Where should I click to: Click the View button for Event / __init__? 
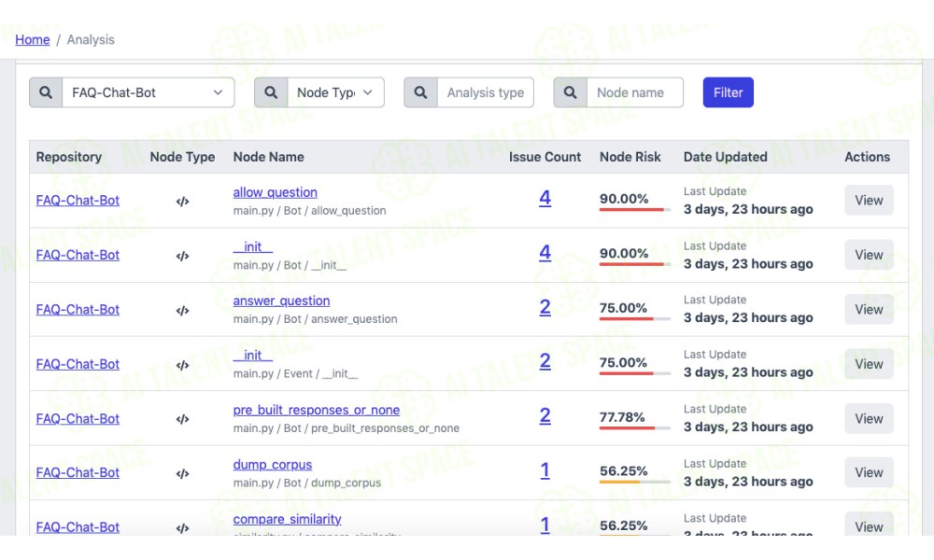click(869, 364)
